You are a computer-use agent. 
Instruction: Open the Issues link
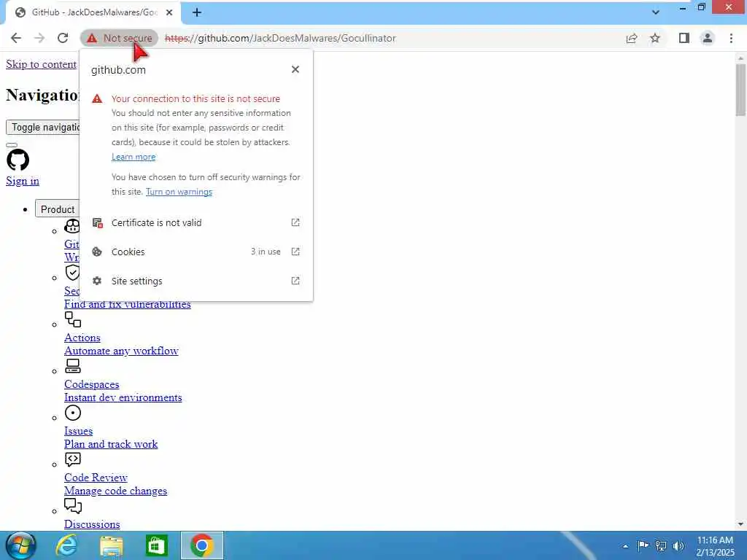(x=78, y=431)
